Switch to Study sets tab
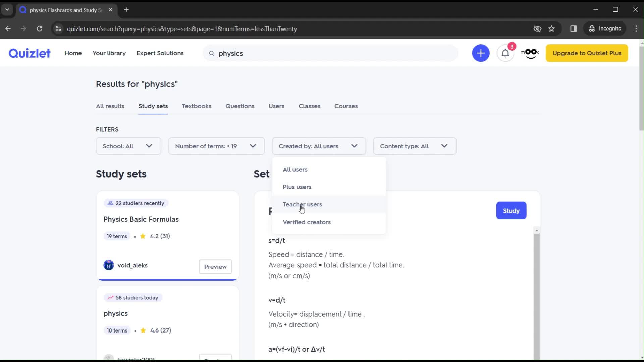644x362 pixels. [x=153, y=106]
